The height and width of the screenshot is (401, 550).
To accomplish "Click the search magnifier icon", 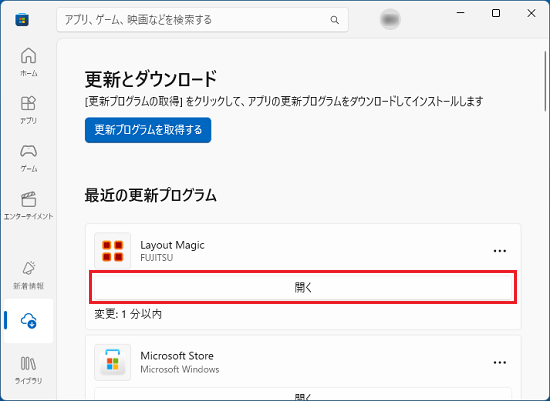I will coord(335,20).
